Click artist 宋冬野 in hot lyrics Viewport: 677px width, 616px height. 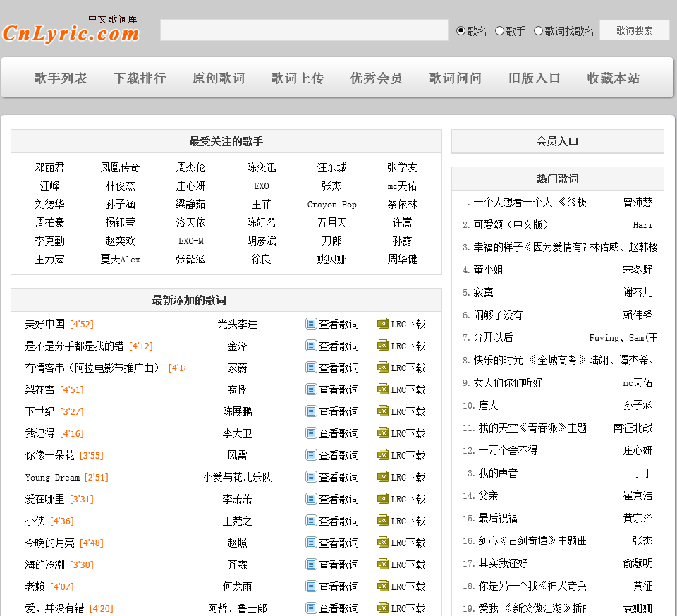[638, 270]
